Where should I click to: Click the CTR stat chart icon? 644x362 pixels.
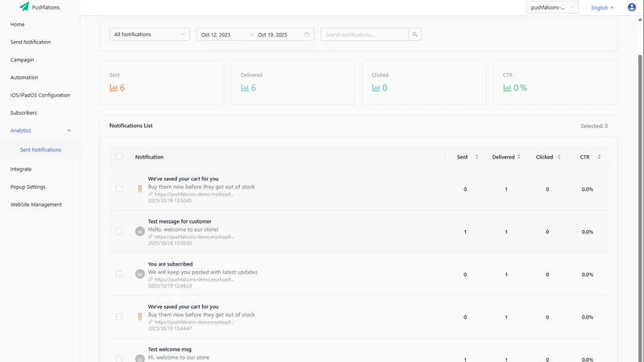[x=507, y=88]
